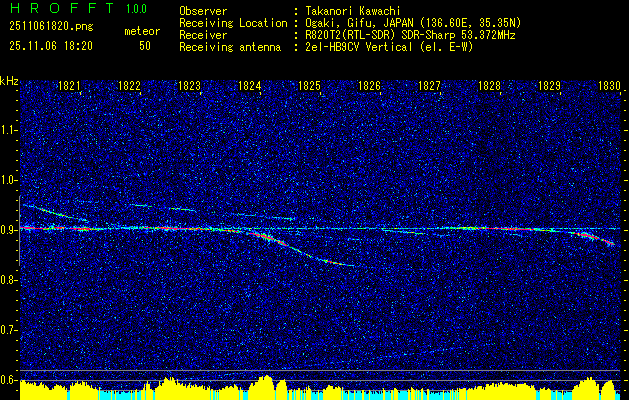Click the observer name Takanori Kawachi
The width and height of the screenshot is (629, 400).
[353, 11]
